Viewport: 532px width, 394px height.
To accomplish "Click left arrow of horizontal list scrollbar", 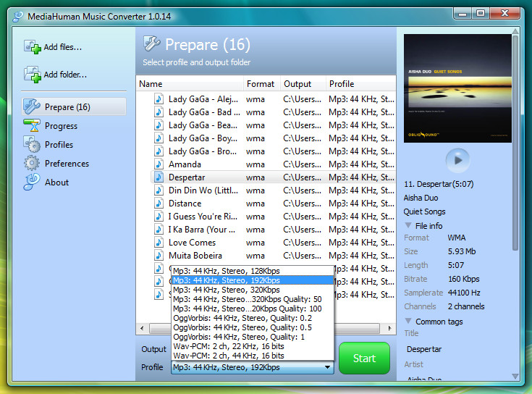I will [x=142, y=328].
